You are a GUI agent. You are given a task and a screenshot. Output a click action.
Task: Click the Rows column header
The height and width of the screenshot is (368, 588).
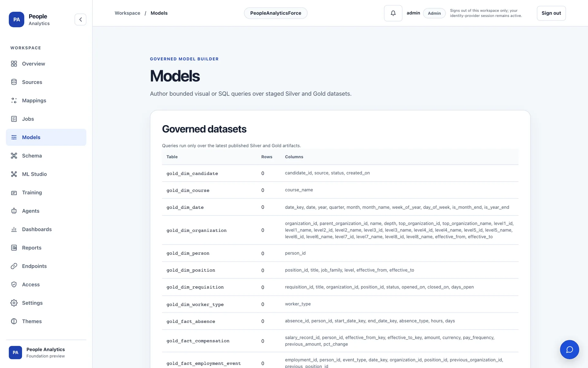coord(267,157)
